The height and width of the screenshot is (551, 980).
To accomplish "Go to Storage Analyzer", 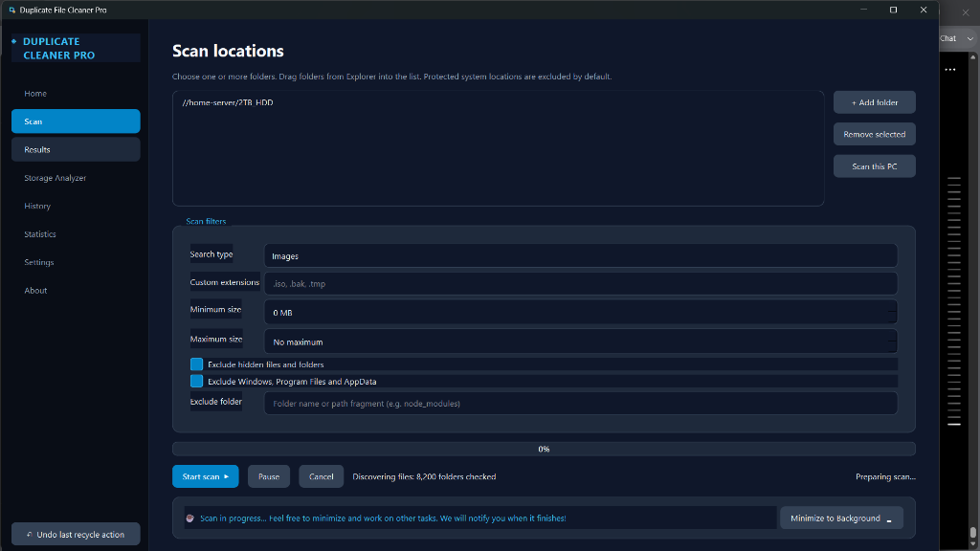I will pos(76,177).
